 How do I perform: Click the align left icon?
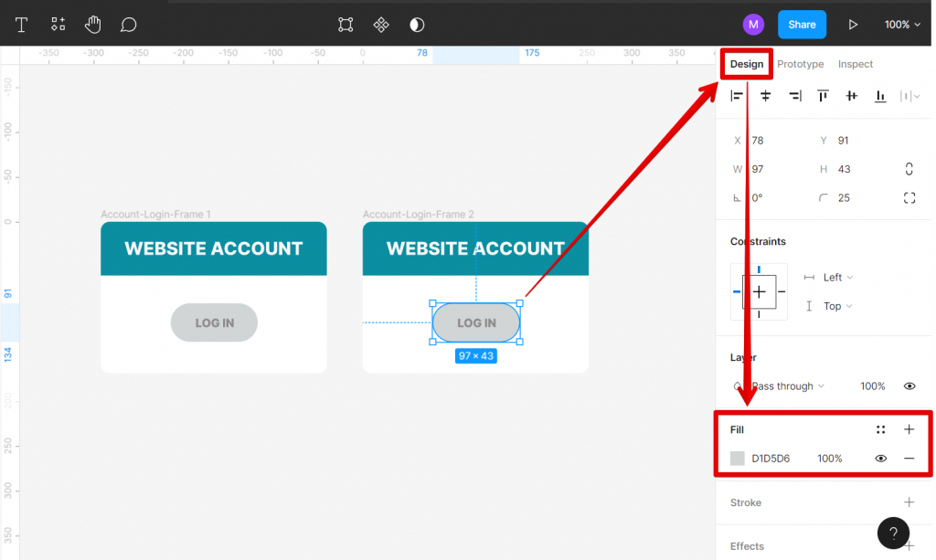[x=737, y=95]
